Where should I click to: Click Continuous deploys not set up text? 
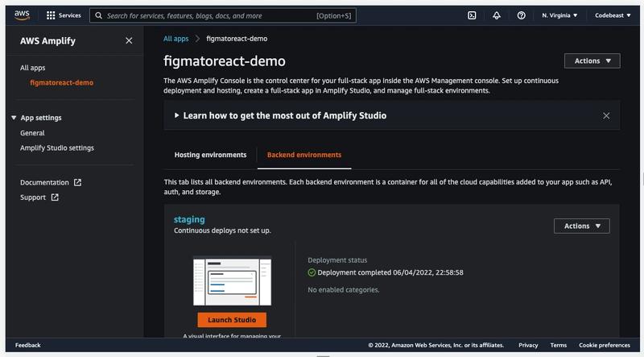point(222,230)
